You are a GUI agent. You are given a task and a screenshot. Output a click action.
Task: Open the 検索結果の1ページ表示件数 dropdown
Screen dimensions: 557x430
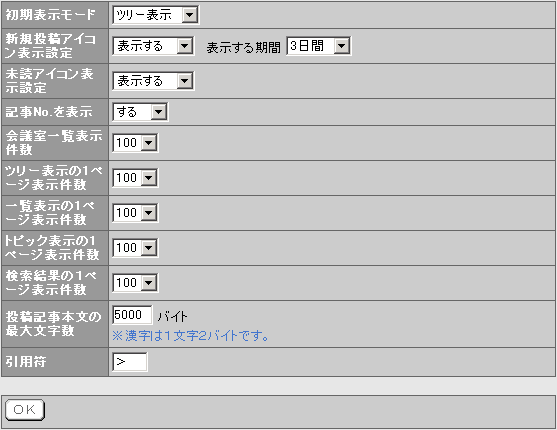pyautogui.click(x=135, y=283)
